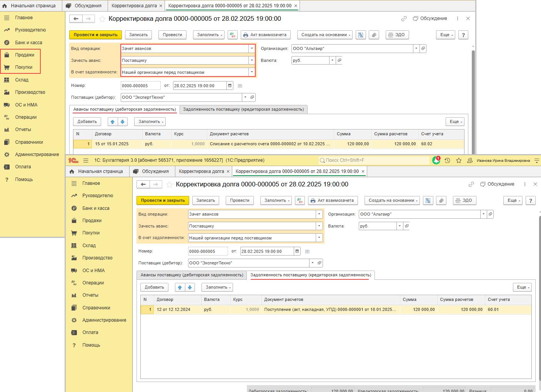541x392 pixels.
Task: Open Склад section in lower sidebar
Action: 89,246
